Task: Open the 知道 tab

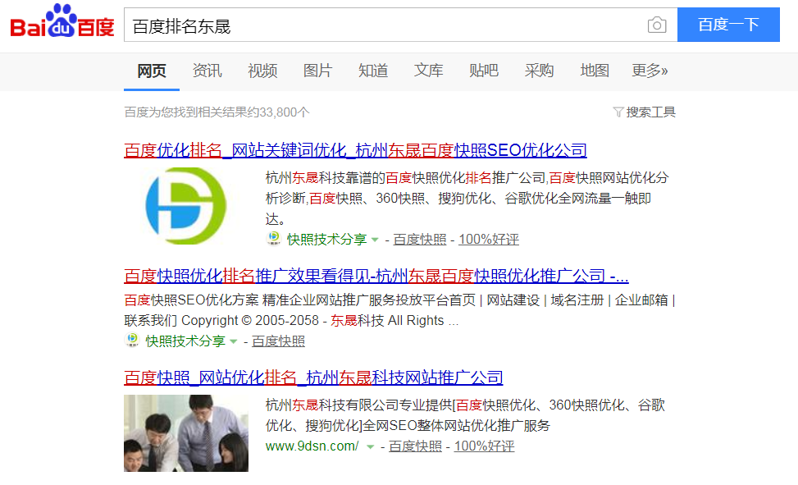Action: tap(373, 70)
